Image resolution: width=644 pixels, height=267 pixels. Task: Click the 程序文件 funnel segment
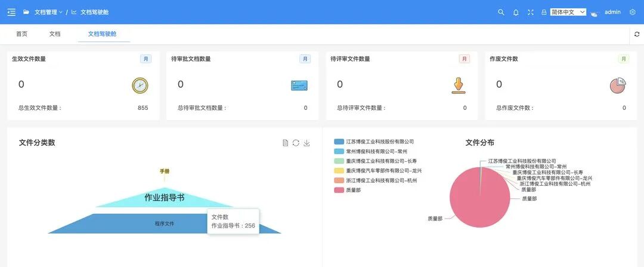165,223
